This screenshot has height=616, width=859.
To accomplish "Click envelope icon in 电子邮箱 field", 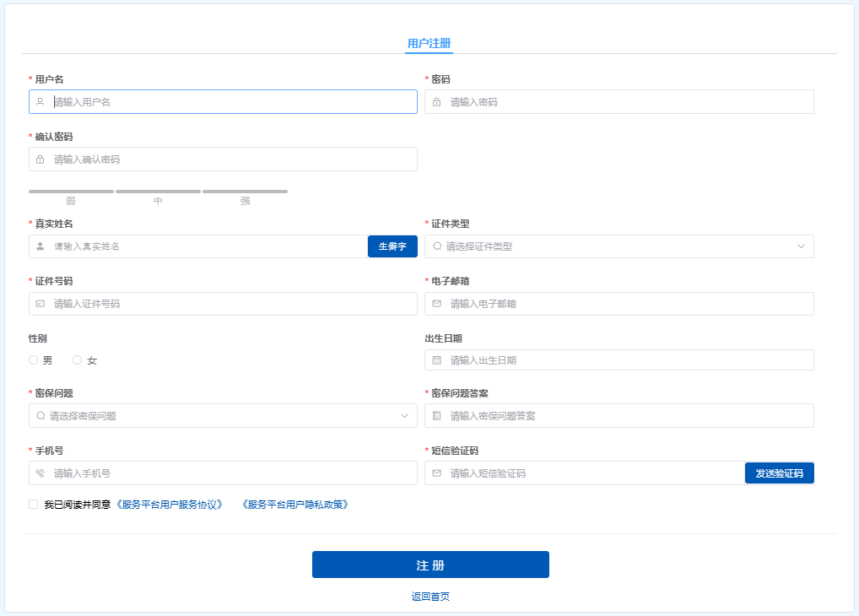I will (x=436, y=304).
